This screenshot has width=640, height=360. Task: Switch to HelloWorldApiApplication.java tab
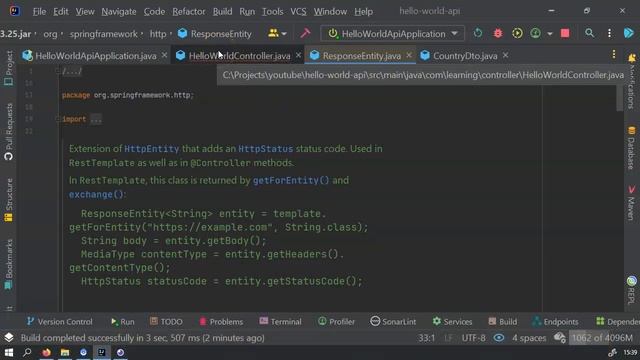[x=96, y=56]
